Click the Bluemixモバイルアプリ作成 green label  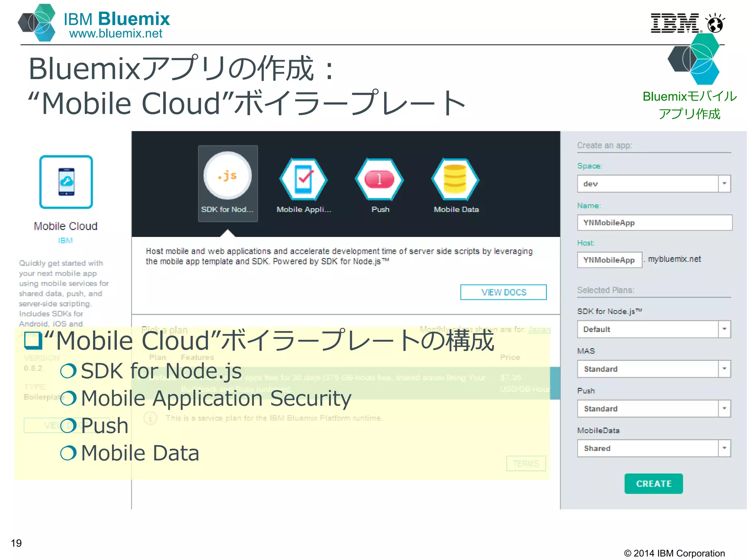coord(689,105)
